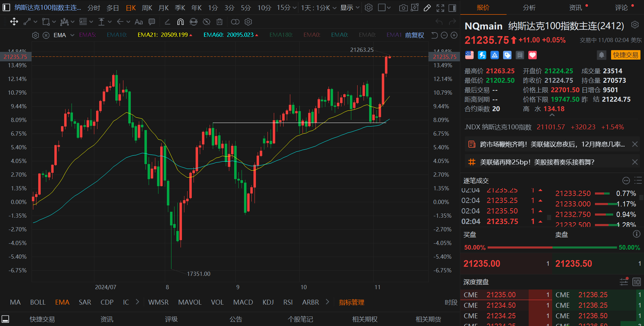The image size is (644, 326).
Task: Remove the EMA indicator with the x icon
Action: (46, 35)
